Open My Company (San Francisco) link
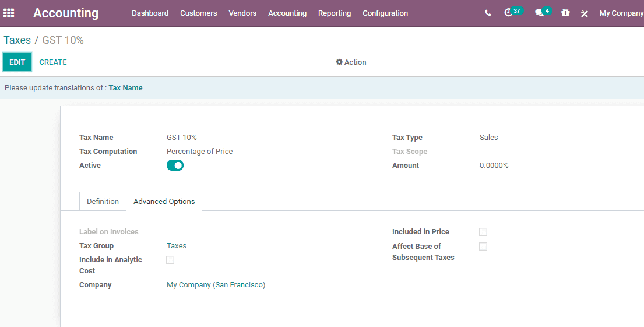Screen dimensions: 644x327 [x=216, y=284]
